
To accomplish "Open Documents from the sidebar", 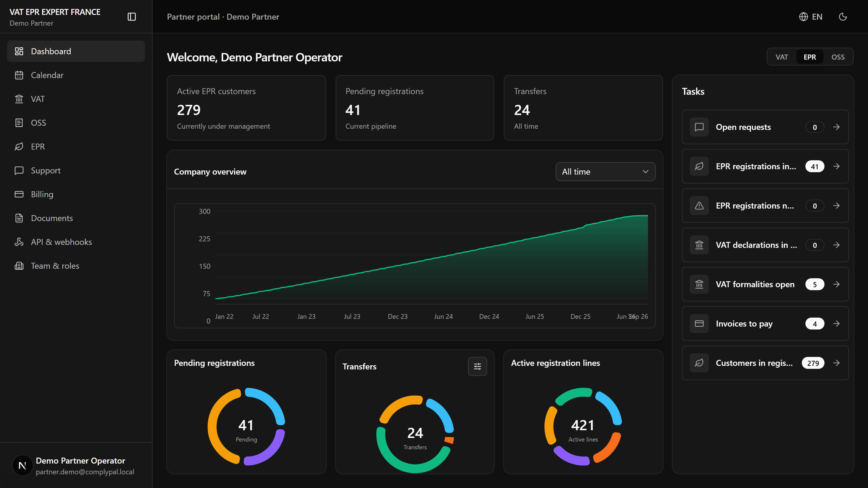I will 76,218.
